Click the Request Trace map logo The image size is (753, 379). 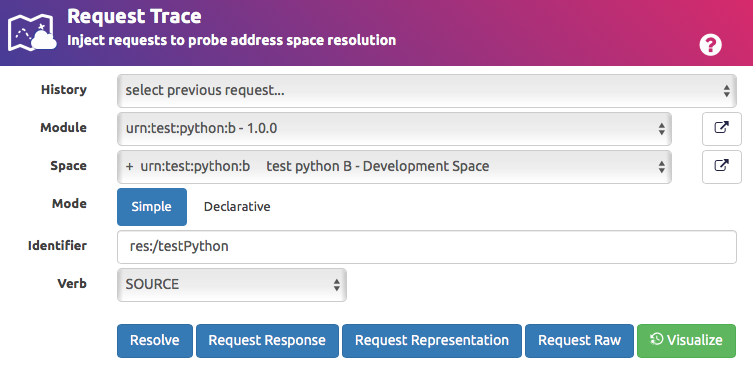32,33
